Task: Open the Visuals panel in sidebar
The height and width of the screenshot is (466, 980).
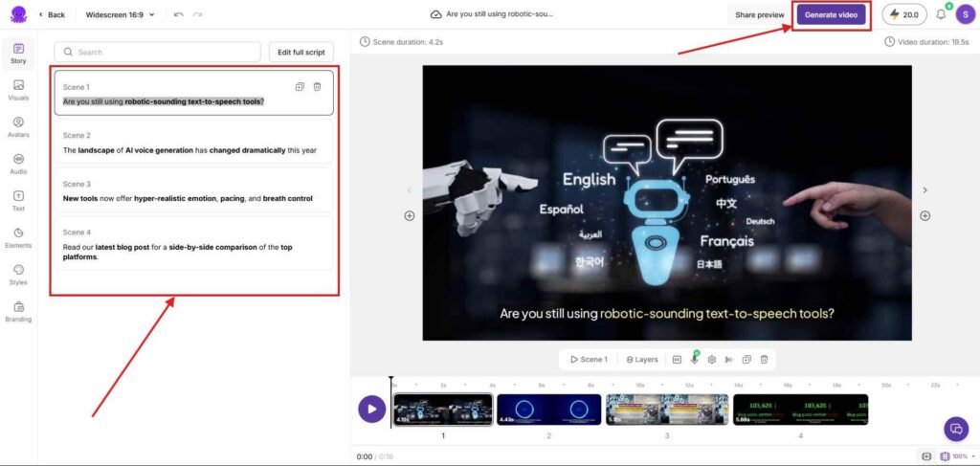Action: [18, 91]
